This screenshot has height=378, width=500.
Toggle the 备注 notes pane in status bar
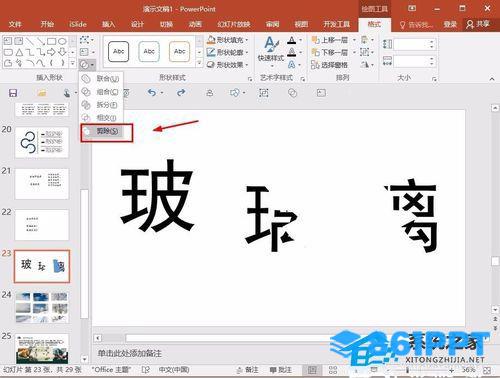(x=248, y=370)
